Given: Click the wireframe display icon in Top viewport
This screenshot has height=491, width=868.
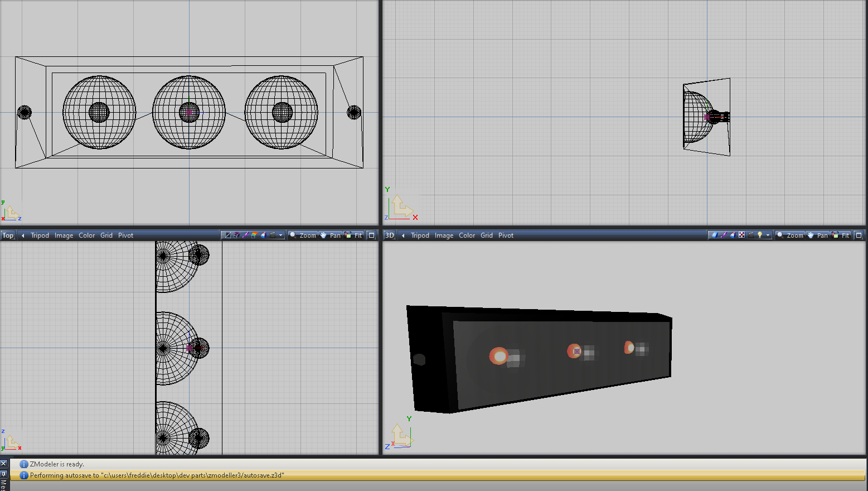Looking at the screenshot, I should click(x=227, y=235).
